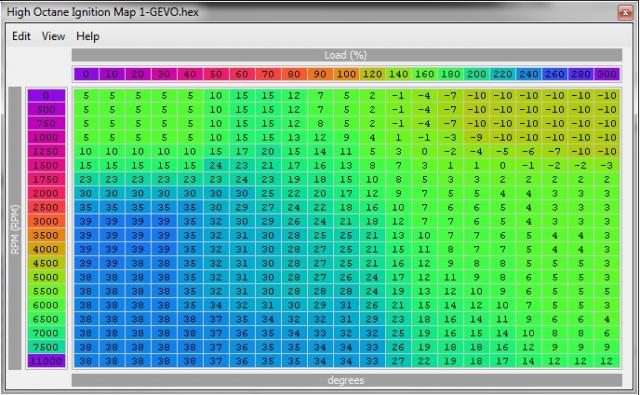Image resolution: width=640 pixels, height=395 pixels.
Task: Select cell 24 at RPM 1750, Load 60
Action: tap(242, 180)
